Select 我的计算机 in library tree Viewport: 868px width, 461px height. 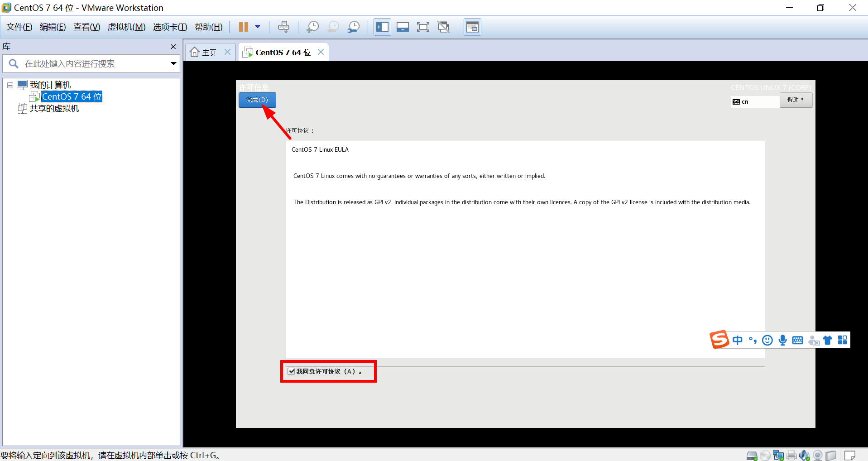pyautogui.click(x=50, y=85)
